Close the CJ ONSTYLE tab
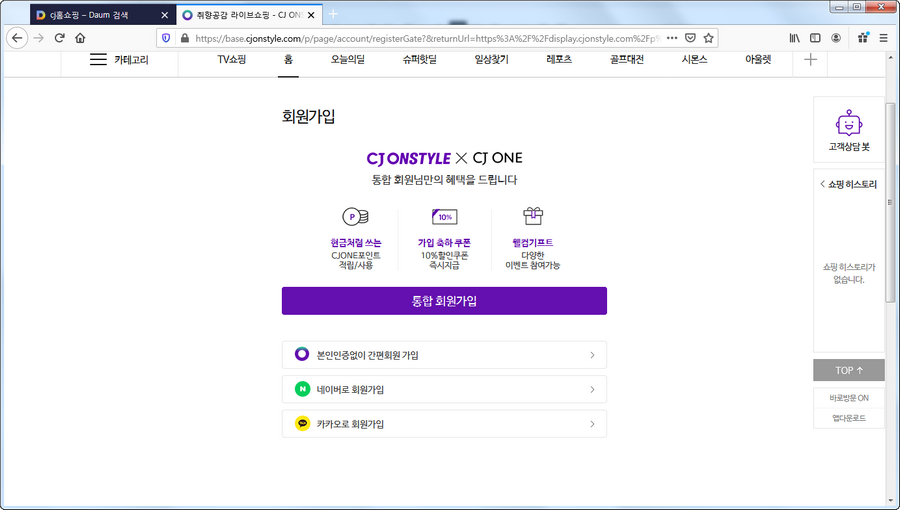 coord(311,15)
